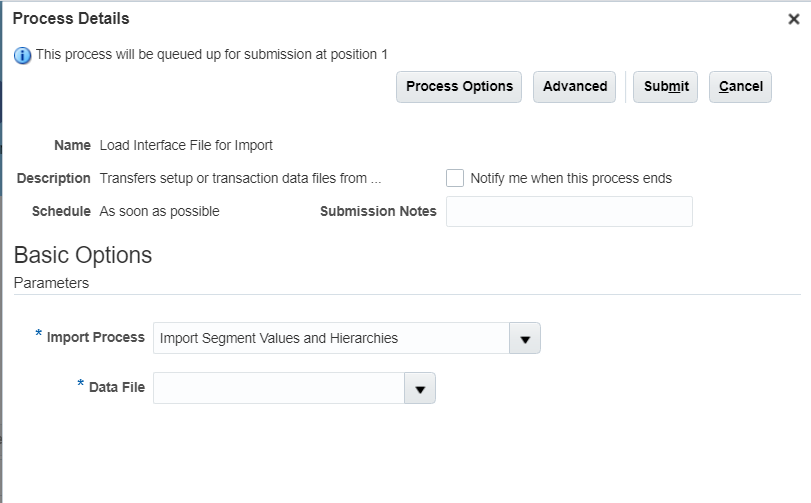Click the Process Options button

(459, 87)
